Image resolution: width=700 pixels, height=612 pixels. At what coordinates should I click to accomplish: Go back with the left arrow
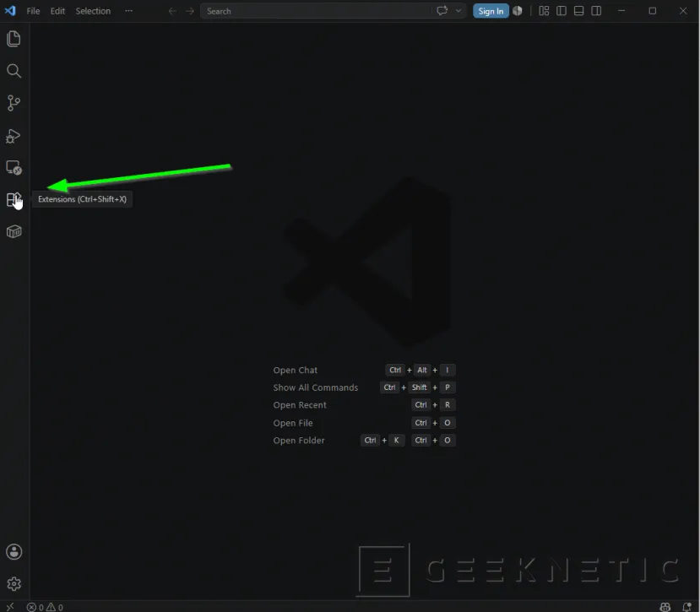pyautogui.click(x=172, y=11)
